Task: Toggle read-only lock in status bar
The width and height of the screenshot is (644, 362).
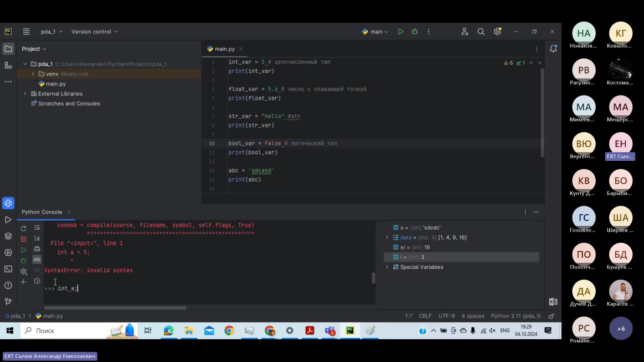Action: [551, 316]
